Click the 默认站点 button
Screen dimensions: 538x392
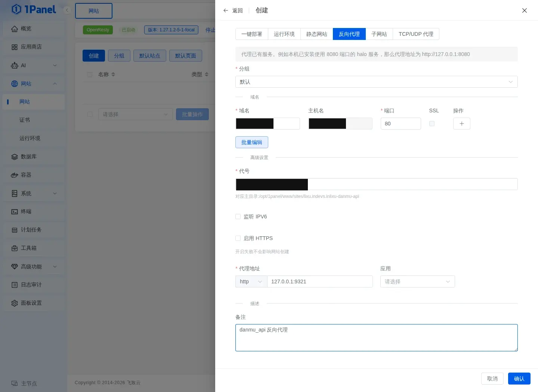pos(150,56)
